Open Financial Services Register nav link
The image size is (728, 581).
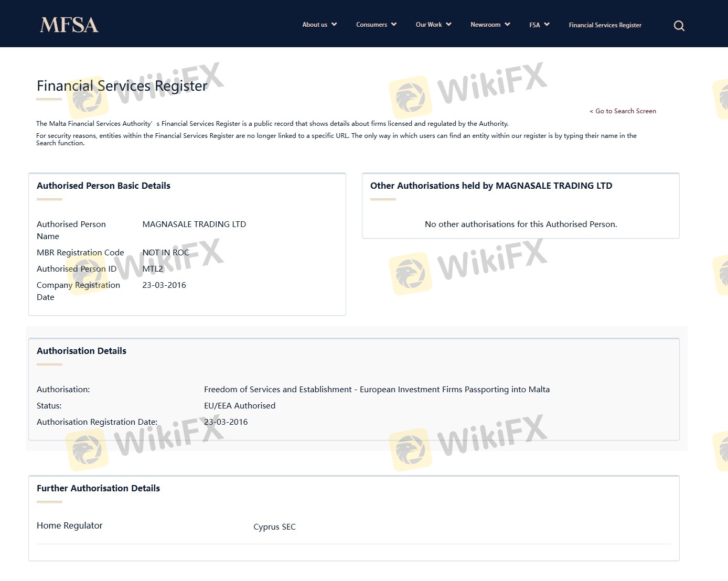[x=605, y=25]
